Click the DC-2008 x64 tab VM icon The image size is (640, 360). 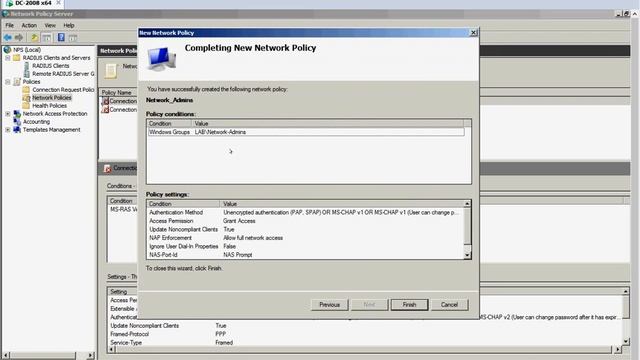(9, 3)
